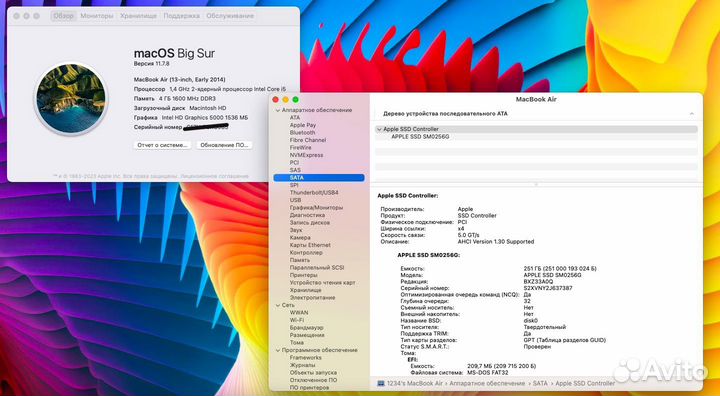
Task: Select SPI in the sidebar
Action: click(294, 185)
